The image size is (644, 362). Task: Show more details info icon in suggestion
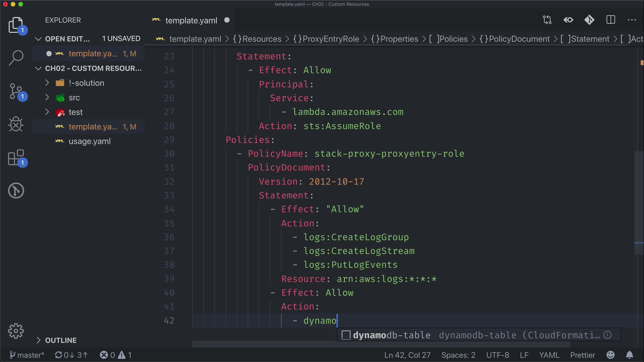tap(607, 335)
